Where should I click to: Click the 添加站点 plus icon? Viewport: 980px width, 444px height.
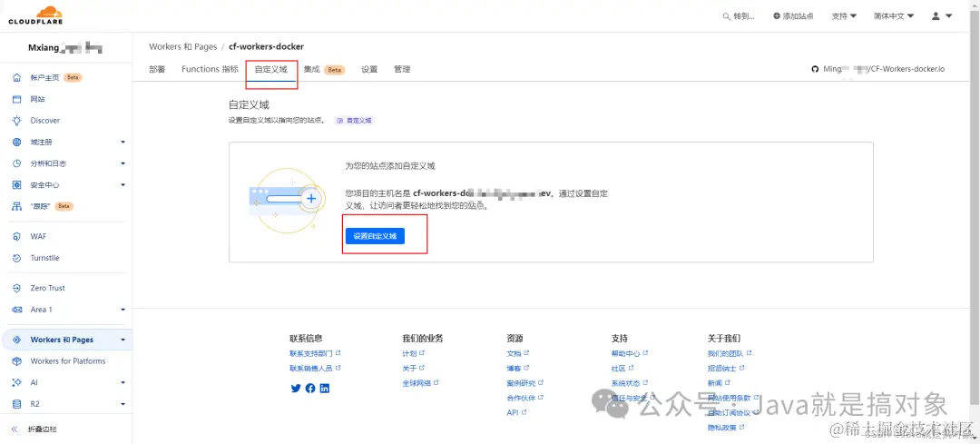[777, 16]
